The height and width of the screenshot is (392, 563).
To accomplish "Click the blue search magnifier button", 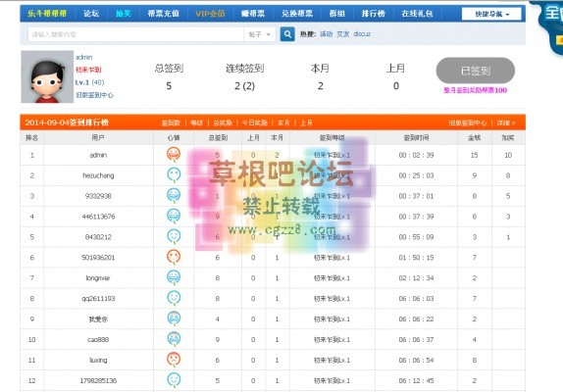I will tap(287, 34).
